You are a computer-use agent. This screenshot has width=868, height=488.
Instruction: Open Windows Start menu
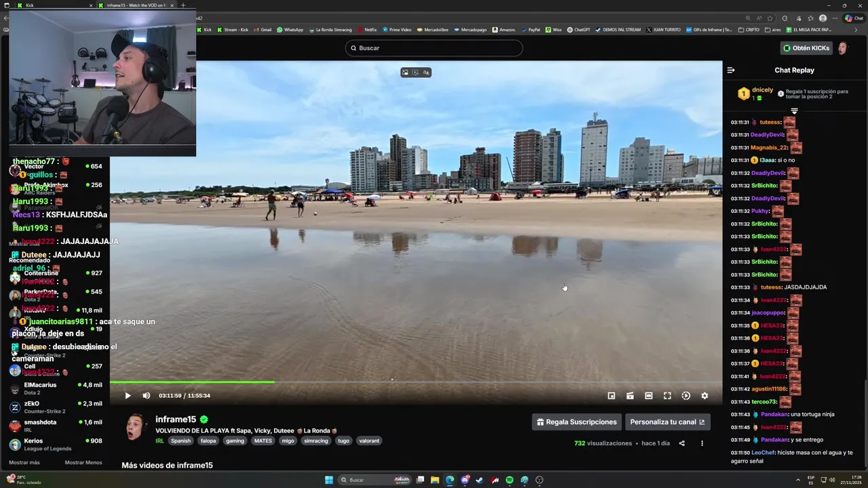329,480
